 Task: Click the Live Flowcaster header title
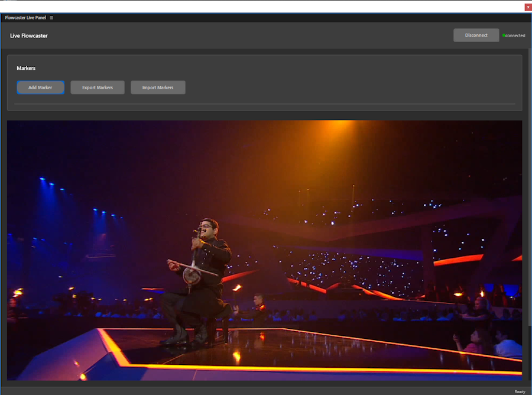[x=29, y=36]
